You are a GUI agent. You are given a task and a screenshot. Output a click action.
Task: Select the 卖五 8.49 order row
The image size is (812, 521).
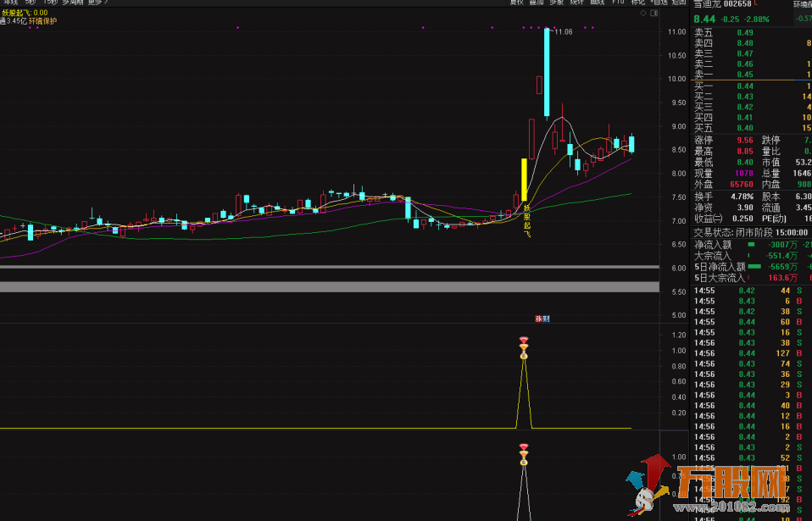753,32
